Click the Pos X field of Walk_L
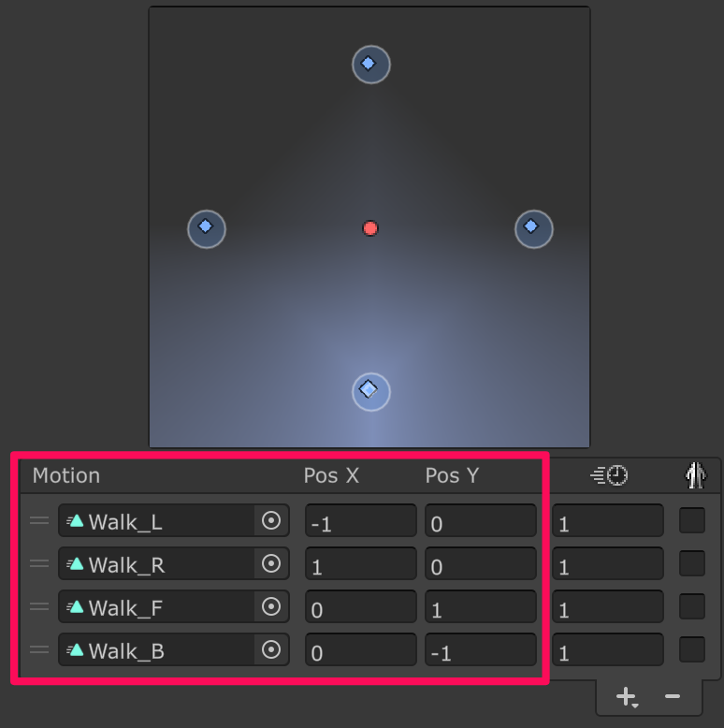 click(360, 522)
